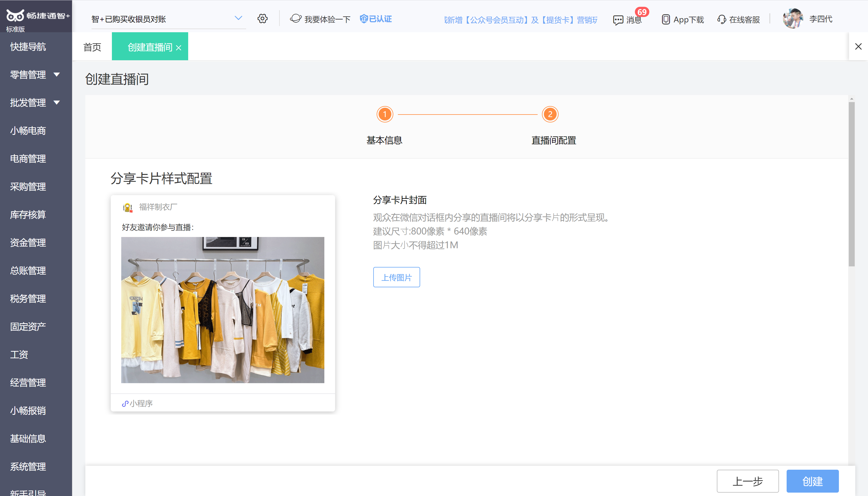
Task: Click the messages chat bubble icon
Action: coord(618,20)
